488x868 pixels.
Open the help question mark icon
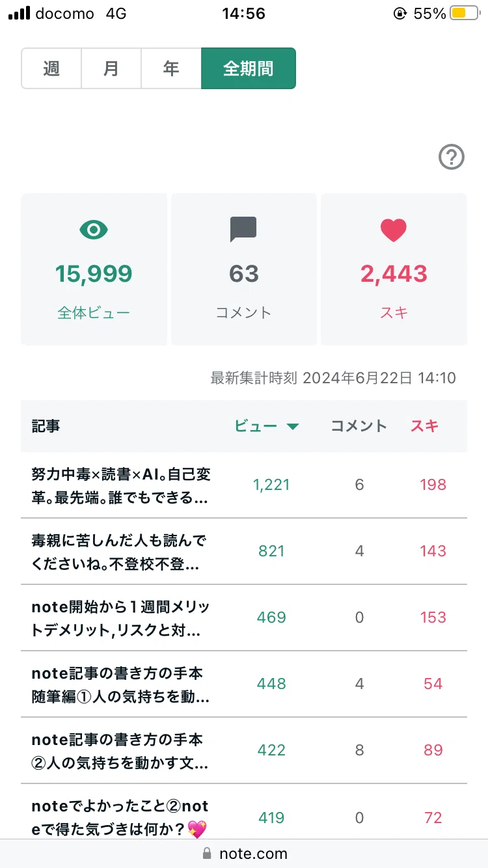pos(452,157)
